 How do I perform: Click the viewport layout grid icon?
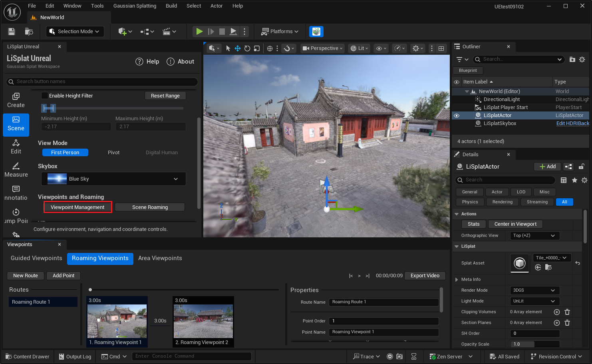tap(441, 48)
